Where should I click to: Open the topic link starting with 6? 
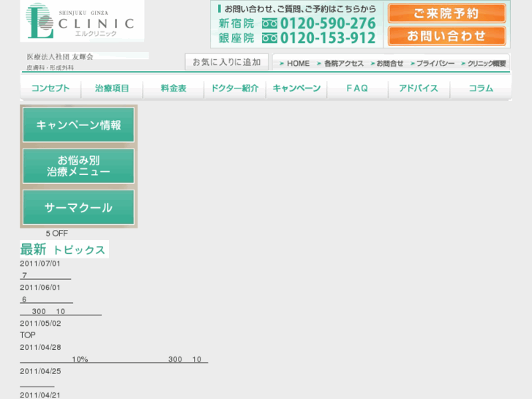coord(47,299)
